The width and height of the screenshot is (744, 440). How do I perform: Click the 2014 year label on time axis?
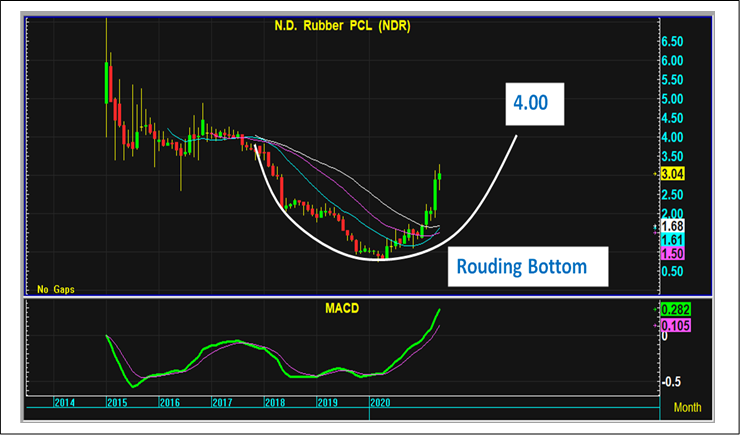pos(65,403)
